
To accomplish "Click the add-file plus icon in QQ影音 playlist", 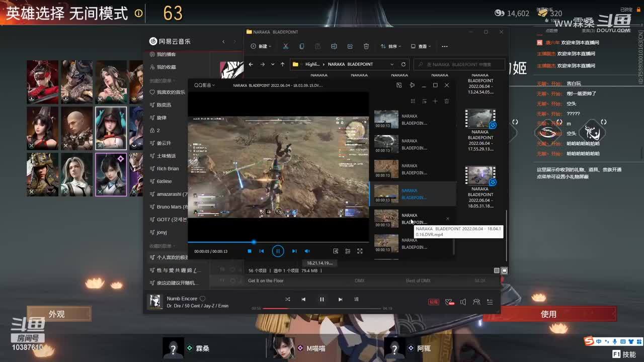I will pos(435,101).
